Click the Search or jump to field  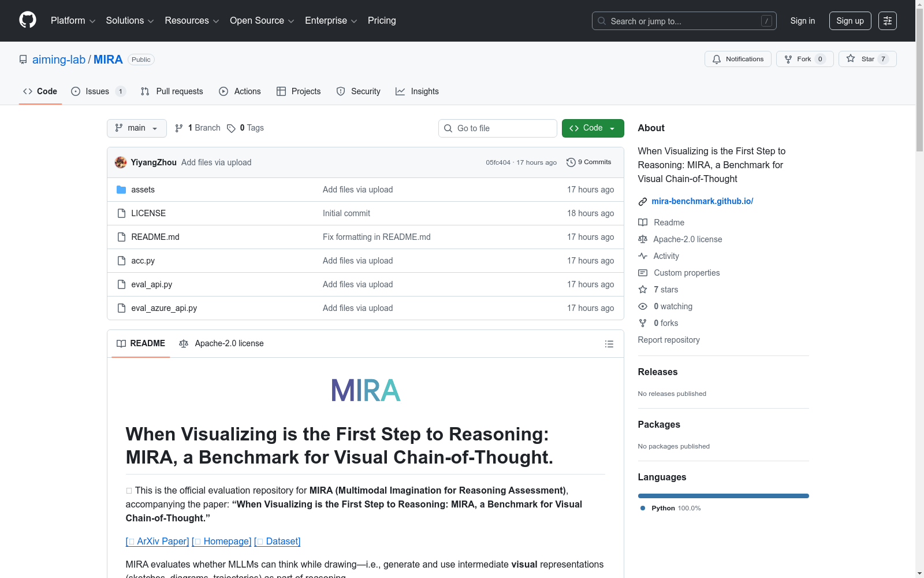(684, 21)
